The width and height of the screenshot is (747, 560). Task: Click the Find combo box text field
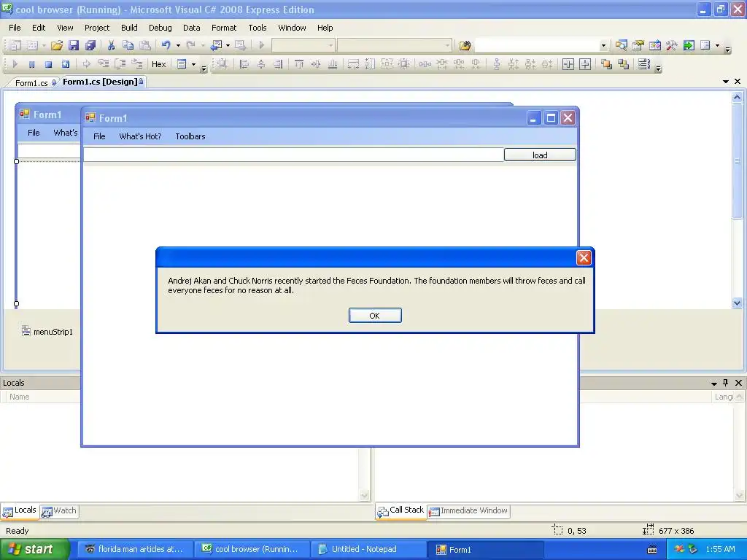pos(537,45)
